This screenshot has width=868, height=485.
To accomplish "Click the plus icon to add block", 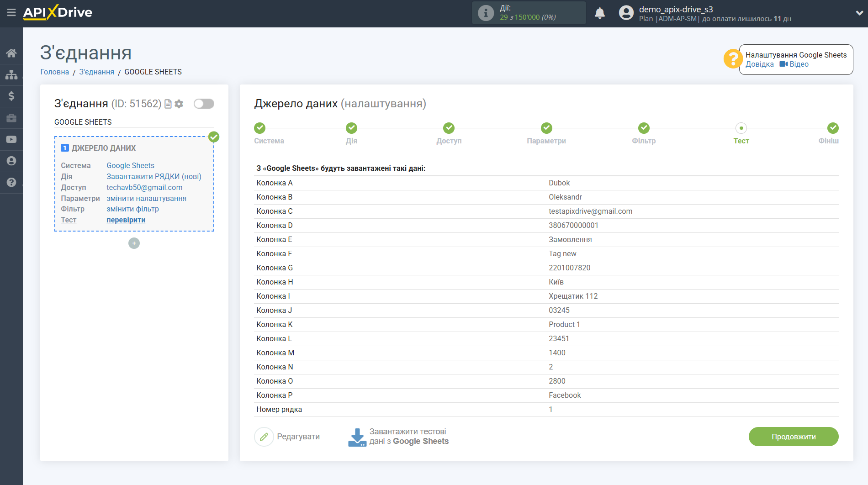I will click(134, 243).
